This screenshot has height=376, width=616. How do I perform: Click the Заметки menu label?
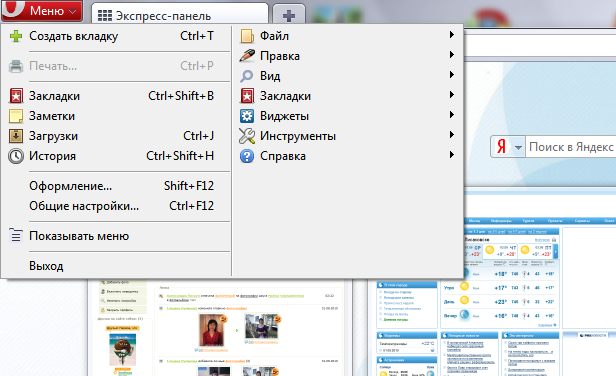point(52,116)
